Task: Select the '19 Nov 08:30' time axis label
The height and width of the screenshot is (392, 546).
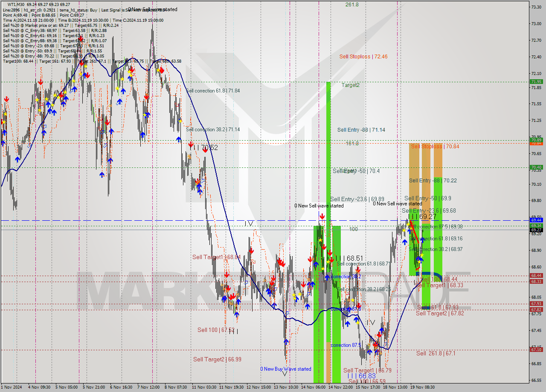Action: click(422, 387)
